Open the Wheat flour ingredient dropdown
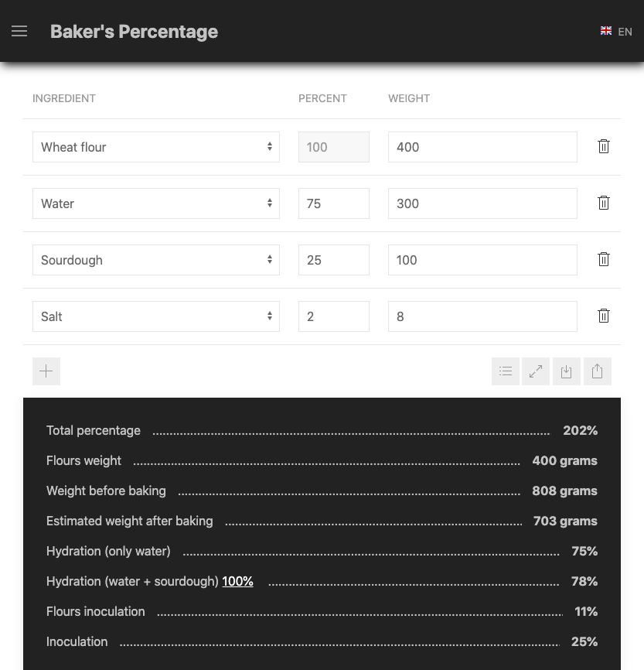The image size is (644, 670). click(156, 147)
